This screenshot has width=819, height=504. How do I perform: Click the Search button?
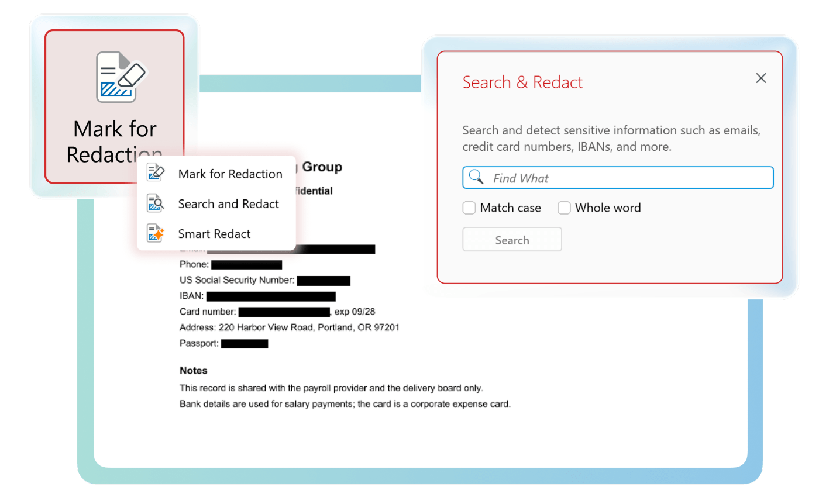pyautogui.click(x=512, y=240)
